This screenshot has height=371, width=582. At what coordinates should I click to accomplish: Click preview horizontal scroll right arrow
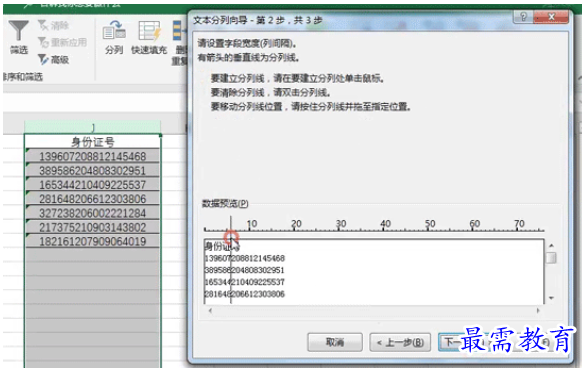538,311
